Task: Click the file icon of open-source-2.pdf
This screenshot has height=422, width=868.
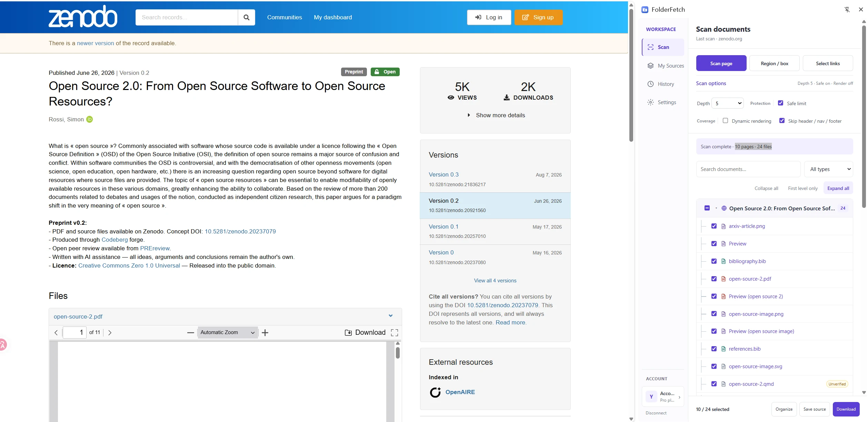Action: (724, 279)
